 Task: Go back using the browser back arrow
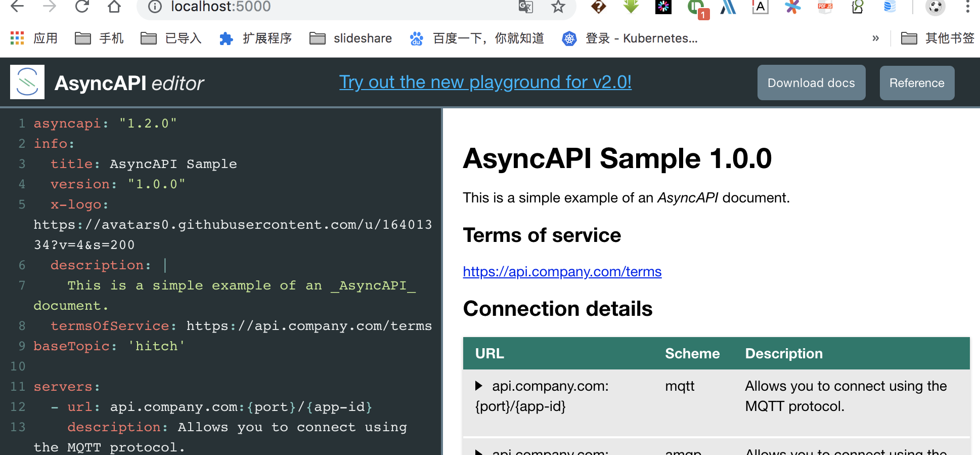coord(17,6)
